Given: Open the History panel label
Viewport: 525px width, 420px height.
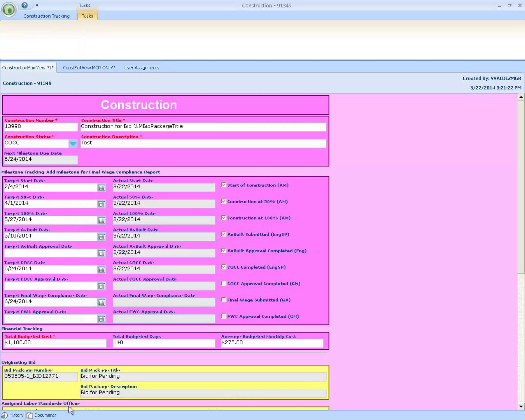Looking at the screenshot, I should 16,415.
